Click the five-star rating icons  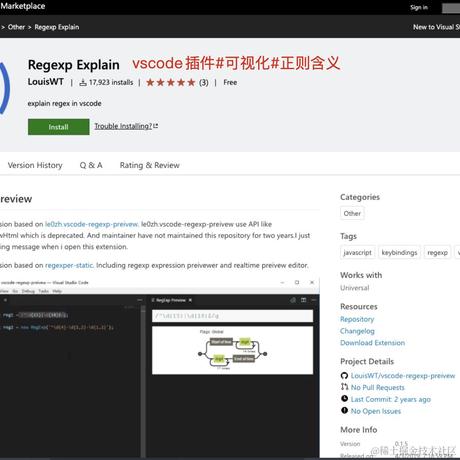171,82
